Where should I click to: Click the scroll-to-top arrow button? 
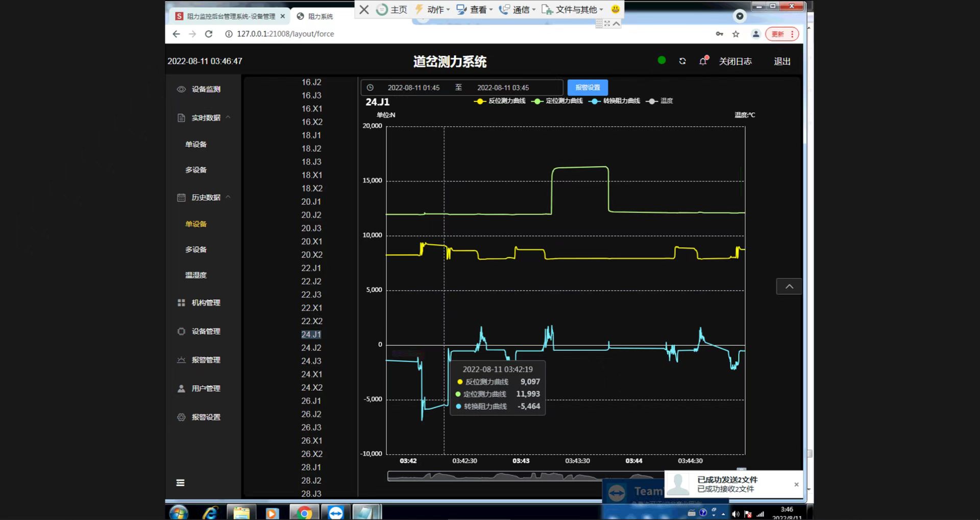tap(789, 287)
